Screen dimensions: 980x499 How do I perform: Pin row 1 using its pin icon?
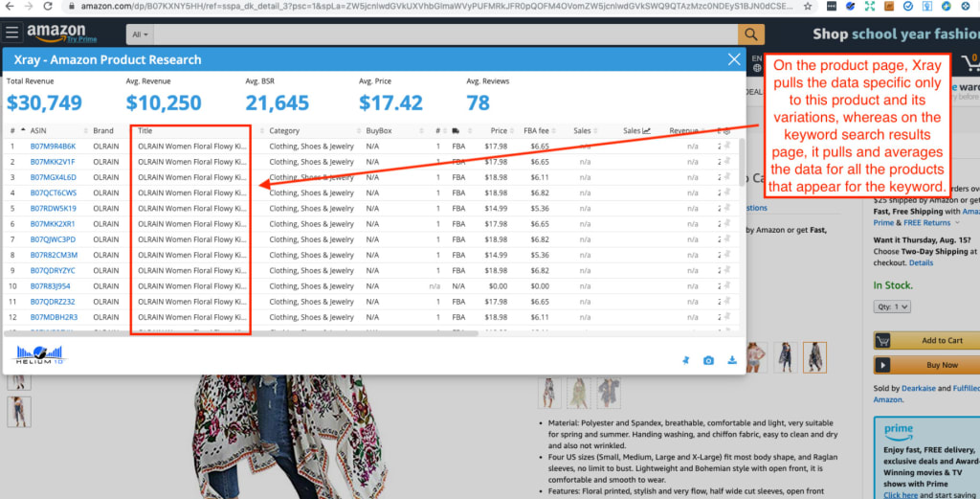(x=726, y=146)
